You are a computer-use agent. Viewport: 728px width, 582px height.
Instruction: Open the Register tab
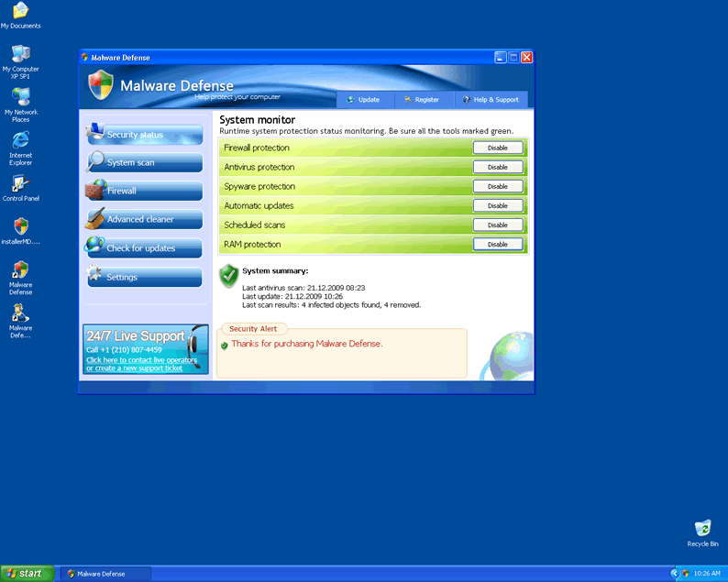[422, 100]
